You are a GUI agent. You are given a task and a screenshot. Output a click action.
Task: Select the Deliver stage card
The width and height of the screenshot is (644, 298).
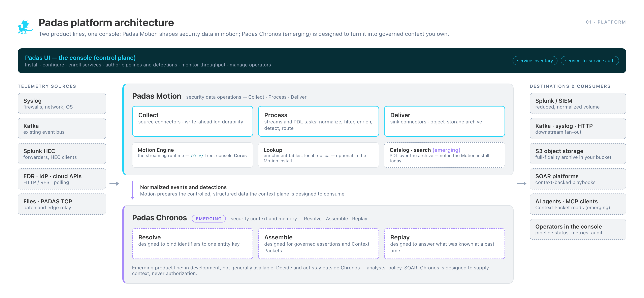coord(445,121)
